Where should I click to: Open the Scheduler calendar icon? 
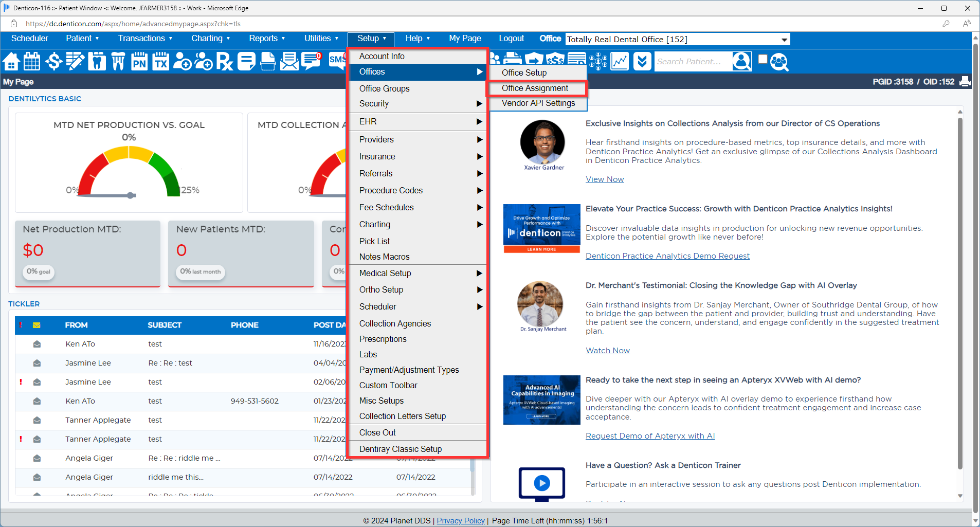click(32, 62)
